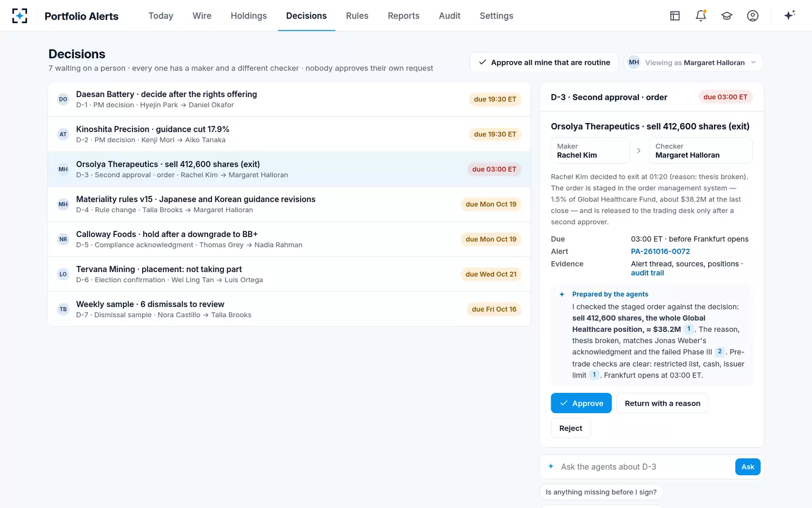Focus the Ask the agents about D-3 field

pyautogui.click(x=645, y=467)
